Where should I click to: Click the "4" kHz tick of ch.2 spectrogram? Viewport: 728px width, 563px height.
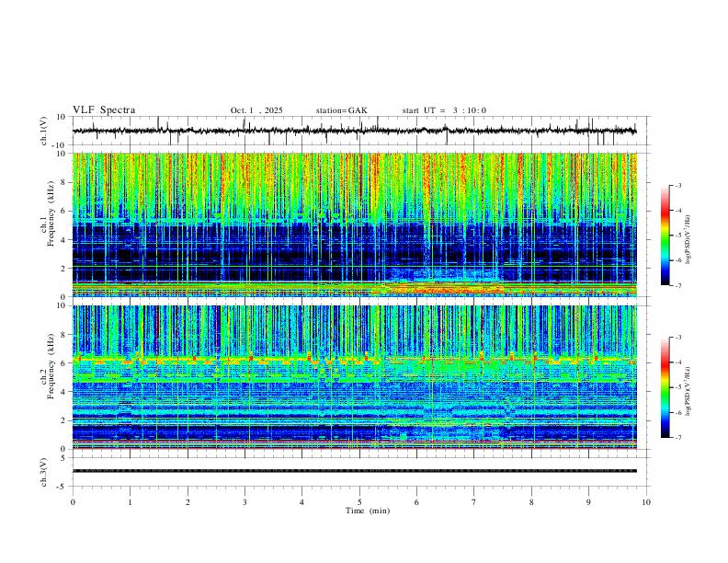point(64,392)
